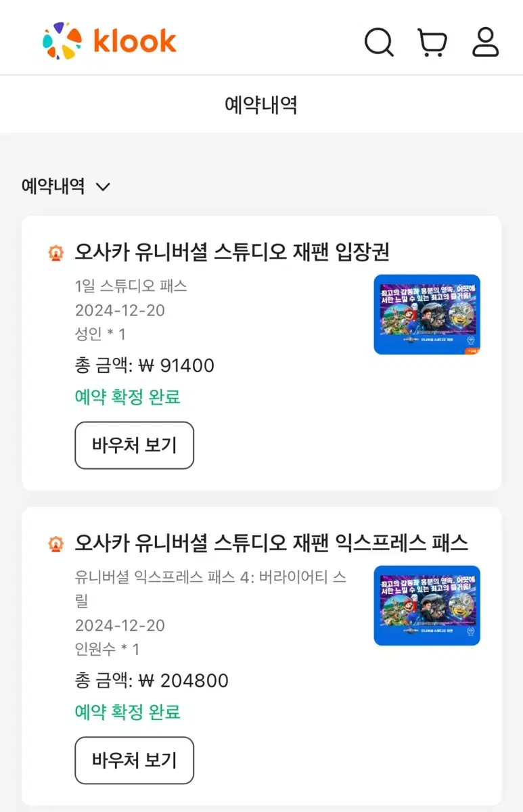523x812 pixels.
Task: Click ferris wheel icon beside 익스프레스 패스 title
Action: pos(55,544)
